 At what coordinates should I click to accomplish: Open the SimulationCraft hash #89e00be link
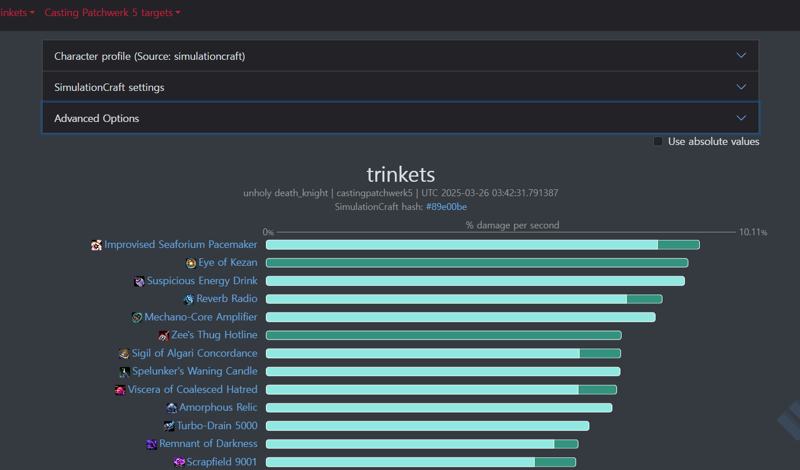(446, 207)
